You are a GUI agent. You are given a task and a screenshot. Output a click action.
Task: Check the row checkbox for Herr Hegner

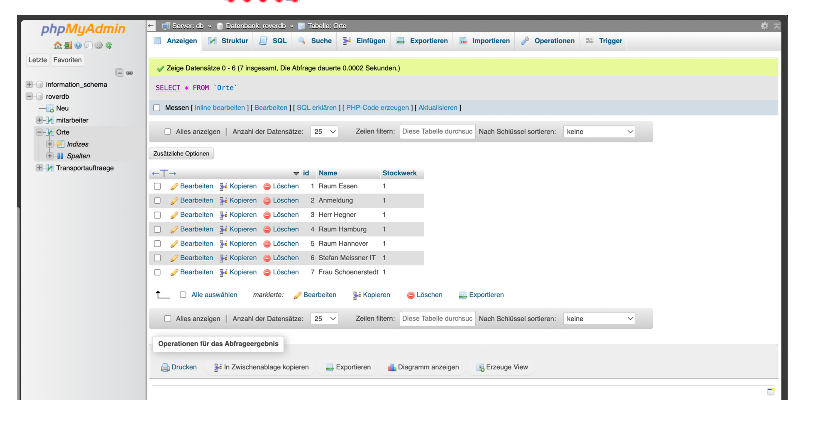pyautogui.click(x=157, y=215)
